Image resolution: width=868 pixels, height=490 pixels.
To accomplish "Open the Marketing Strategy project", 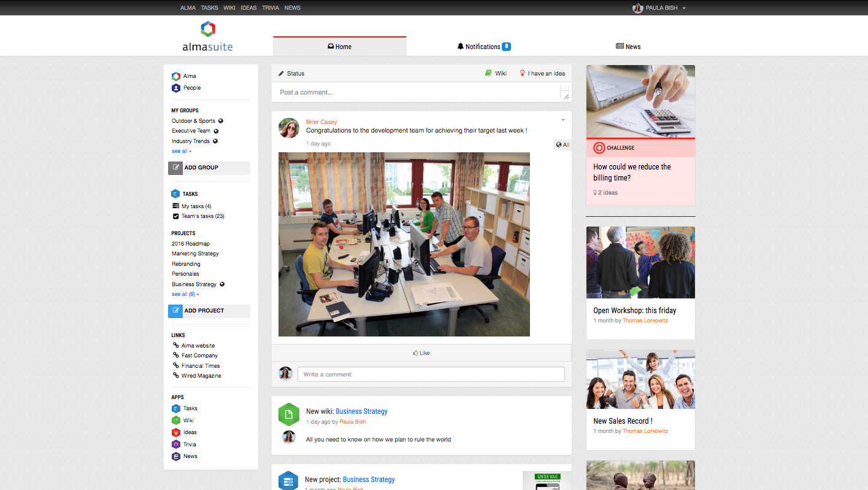I will click(x=195, y=254).
